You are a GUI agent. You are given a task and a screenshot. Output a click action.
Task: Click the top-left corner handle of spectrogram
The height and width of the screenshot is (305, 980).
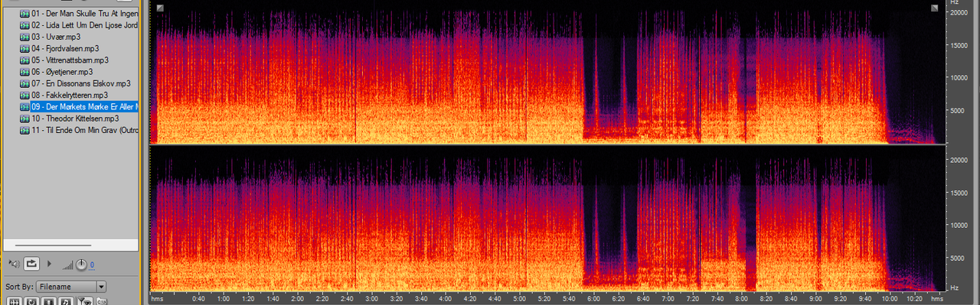160,8
